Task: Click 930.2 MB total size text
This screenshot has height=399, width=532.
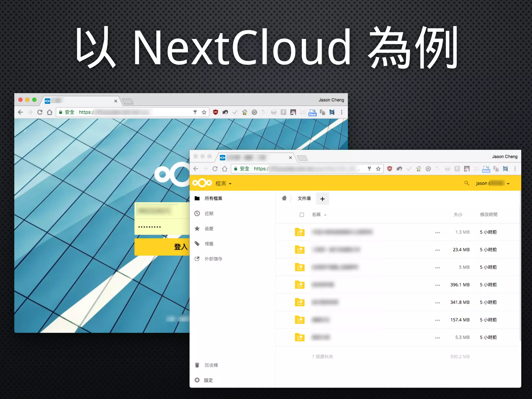Action: 460,357
